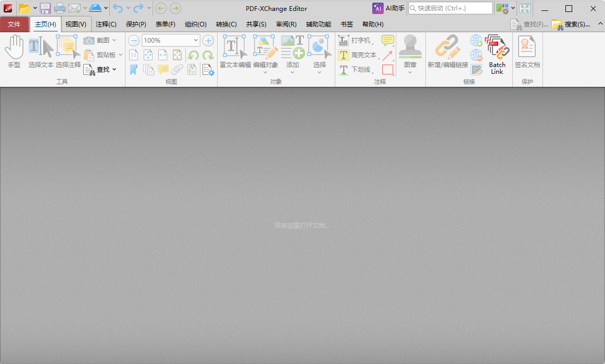Set view to actual size 1:1
The height and width of the screenshot is (364, 605).
(133, 55)
